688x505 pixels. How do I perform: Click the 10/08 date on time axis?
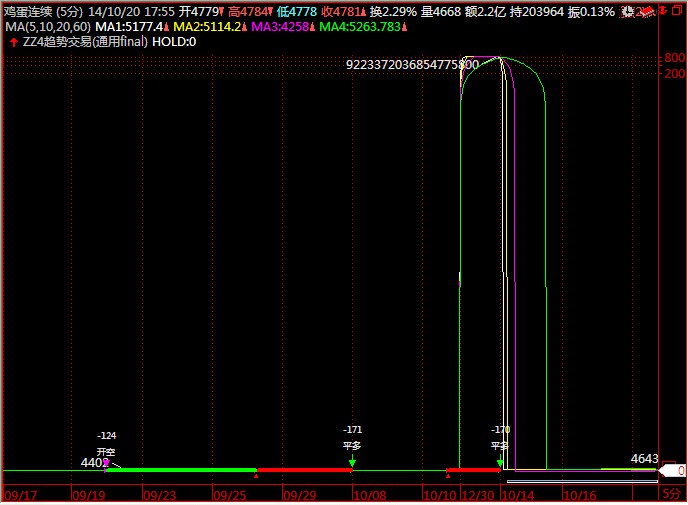[x=371, y=494]
